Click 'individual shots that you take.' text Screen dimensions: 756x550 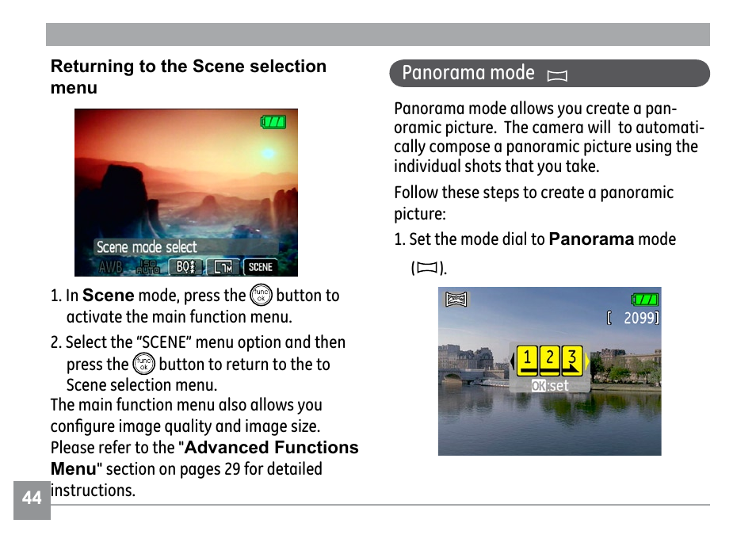[497, 166]
